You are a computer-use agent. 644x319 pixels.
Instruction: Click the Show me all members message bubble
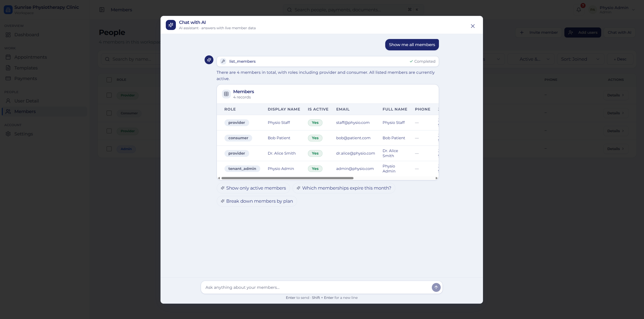(412, 45)
